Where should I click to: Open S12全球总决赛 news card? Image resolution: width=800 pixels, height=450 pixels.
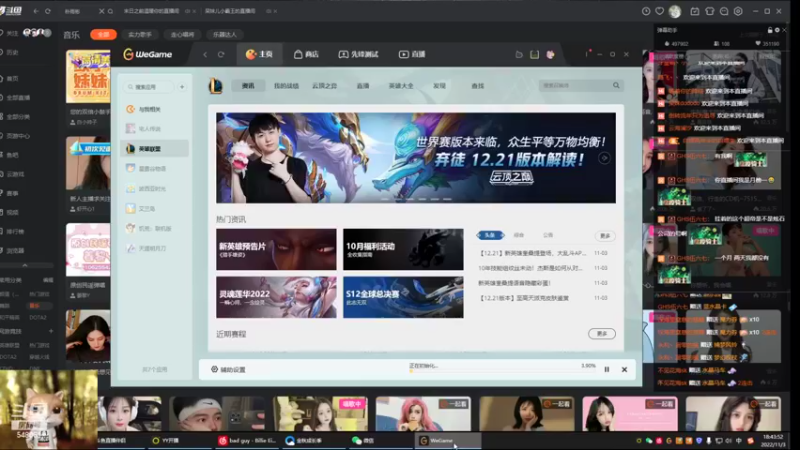pos(403,297)
